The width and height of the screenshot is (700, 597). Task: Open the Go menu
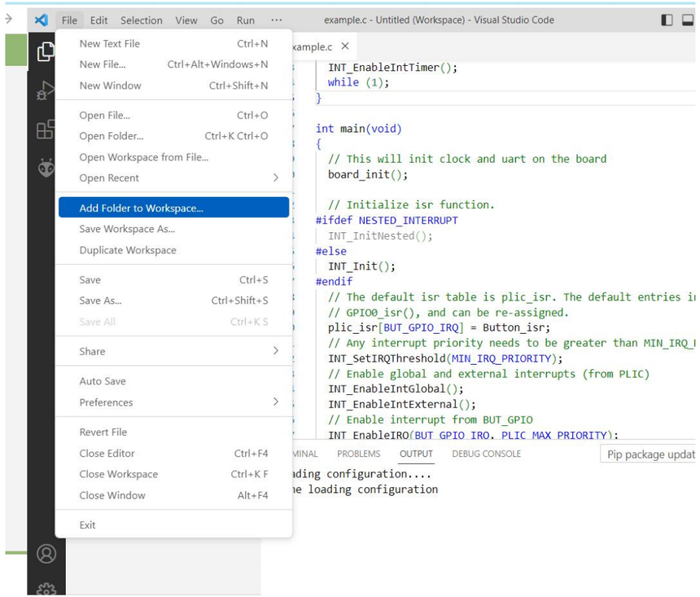pyautogui.click(x=217, y=20)
